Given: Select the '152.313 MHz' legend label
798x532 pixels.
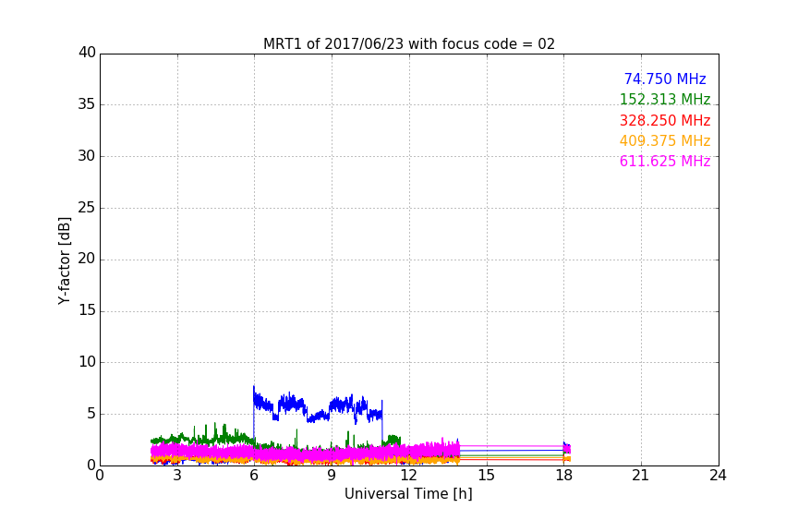Looking at the screenshot, I should click(x=665, y=99).
